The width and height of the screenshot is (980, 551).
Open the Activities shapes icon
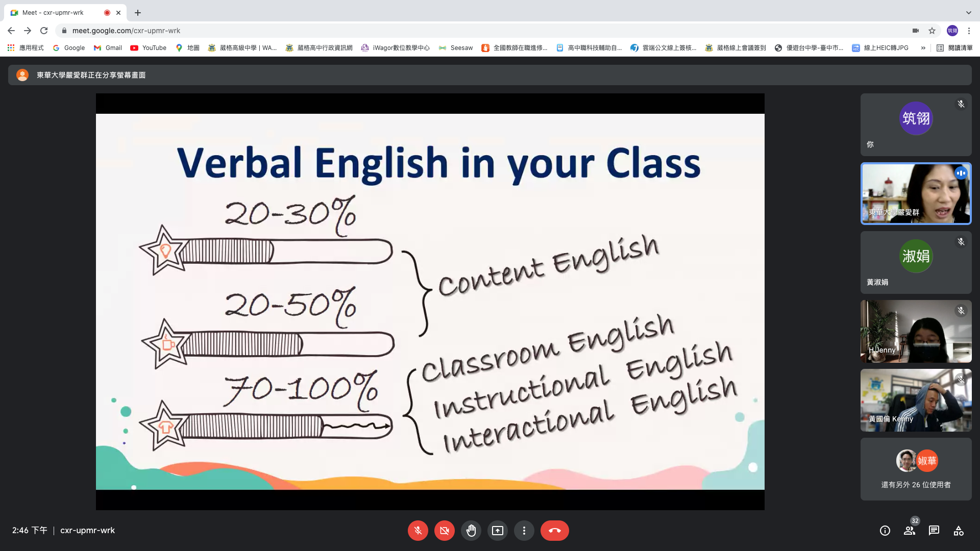tap(958, 531)
